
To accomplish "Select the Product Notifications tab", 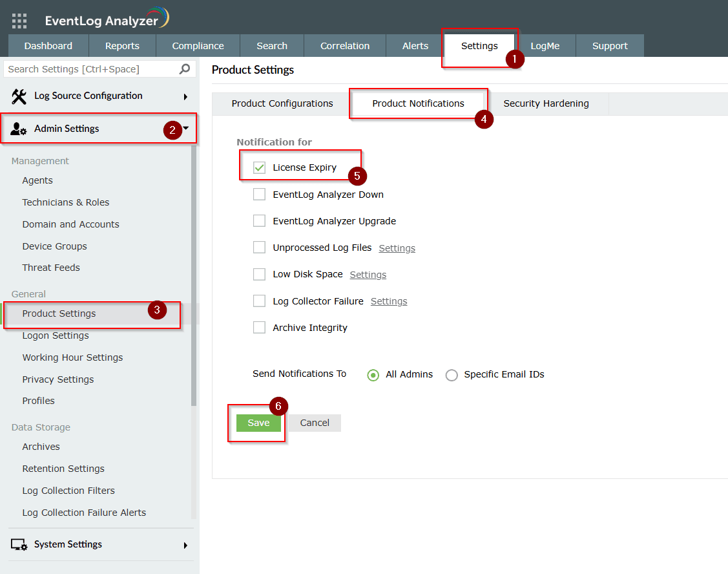I will click(x=419, y=103).
